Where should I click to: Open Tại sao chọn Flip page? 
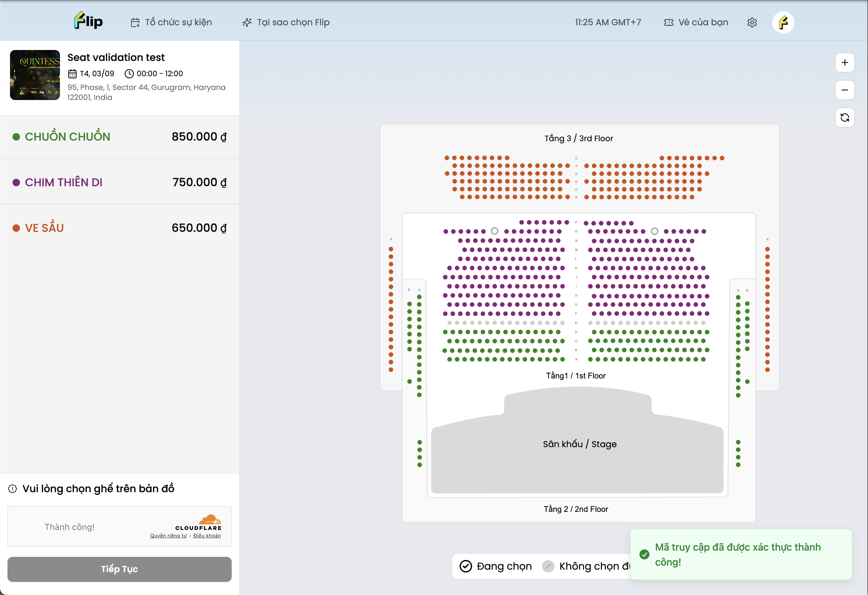pyautogui.click(x=293, y=22)
